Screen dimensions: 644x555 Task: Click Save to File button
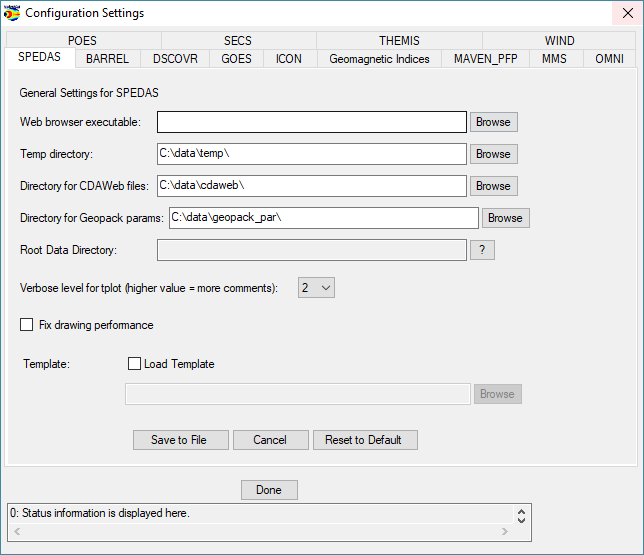179,440
